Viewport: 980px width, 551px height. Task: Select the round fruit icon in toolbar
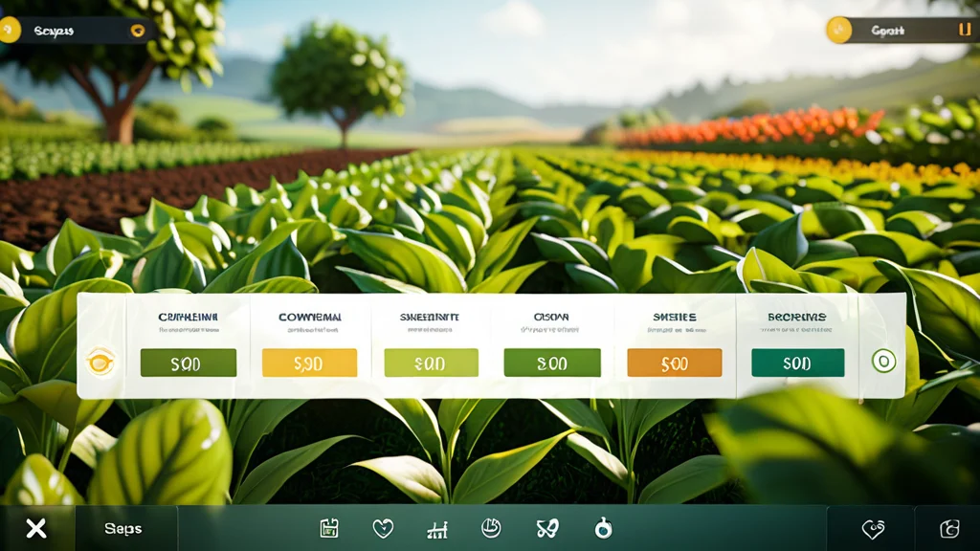tap(603, 528)
